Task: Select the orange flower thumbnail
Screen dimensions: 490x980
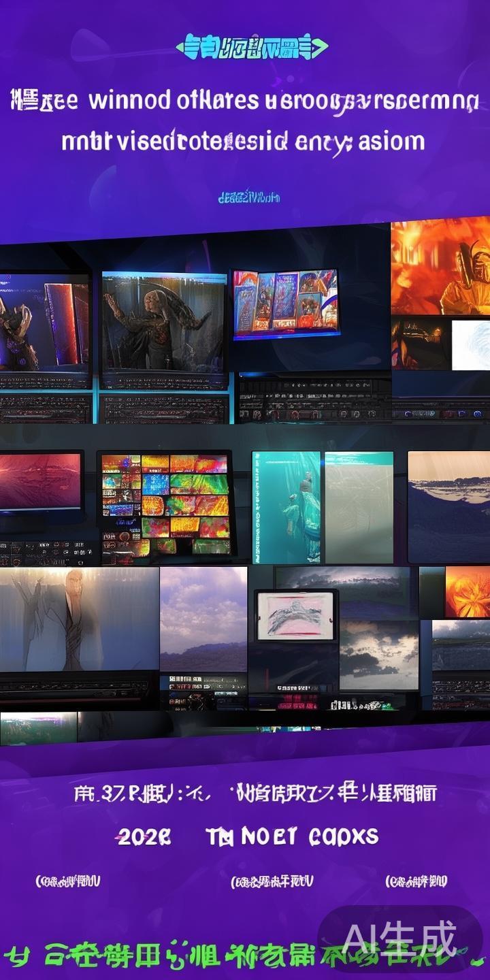Action: [x=467, y=591]
